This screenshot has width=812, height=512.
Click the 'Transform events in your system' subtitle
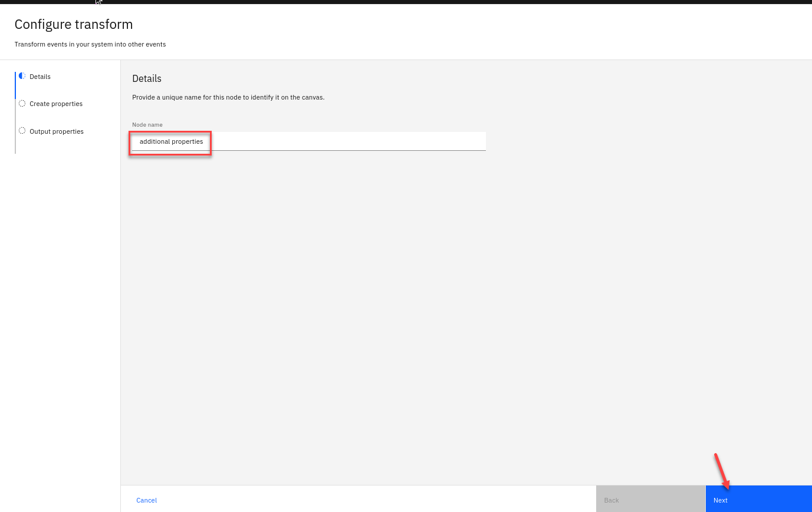pyautogui.click(x=90, y=44)
